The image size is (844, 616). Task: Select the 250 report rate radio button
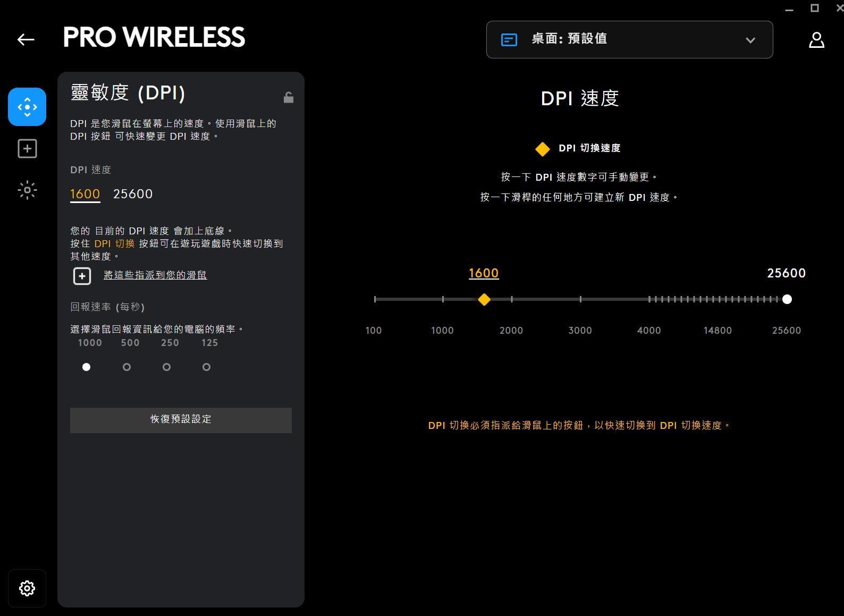(166, 367)
